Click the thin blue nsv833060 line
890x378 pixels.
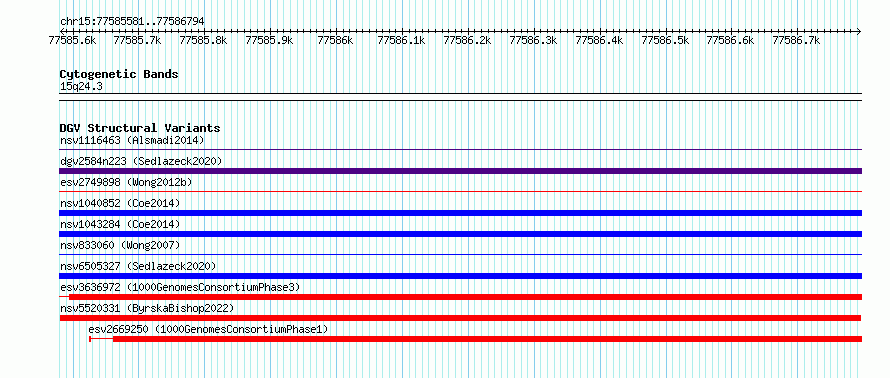pyautogui.click(x=460, y=255)
